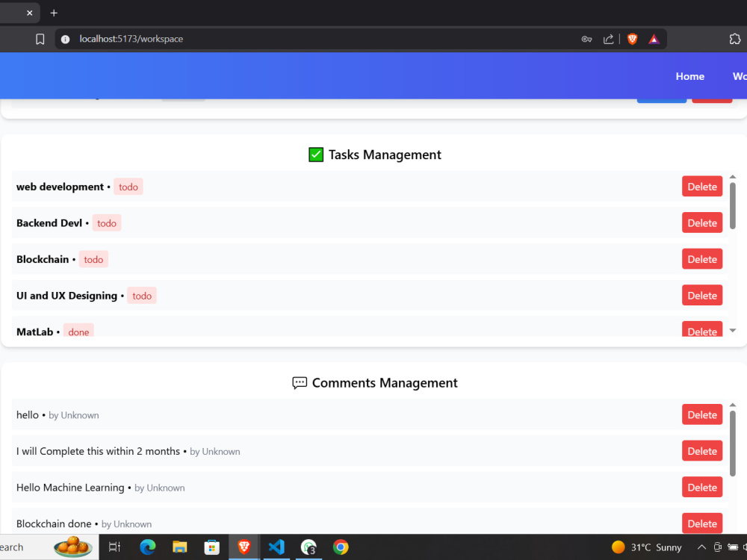Select the UI and UX Designing task name
This screenshot has height=560, width=747.
(66, 296)
